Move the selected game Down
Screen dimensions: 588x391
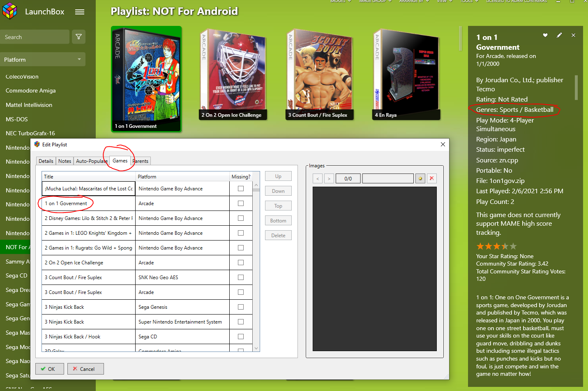click(278, 191)
